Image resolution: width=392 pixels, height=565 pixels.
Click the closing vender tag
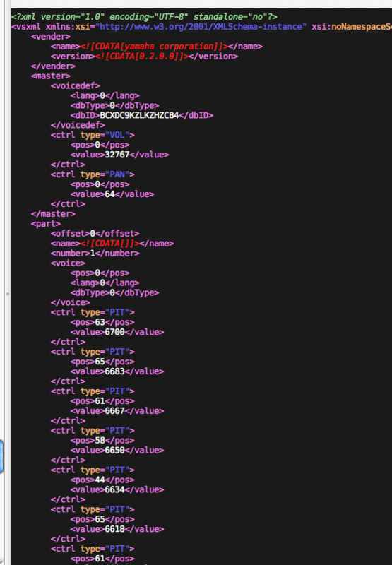[x=53, y=66]
